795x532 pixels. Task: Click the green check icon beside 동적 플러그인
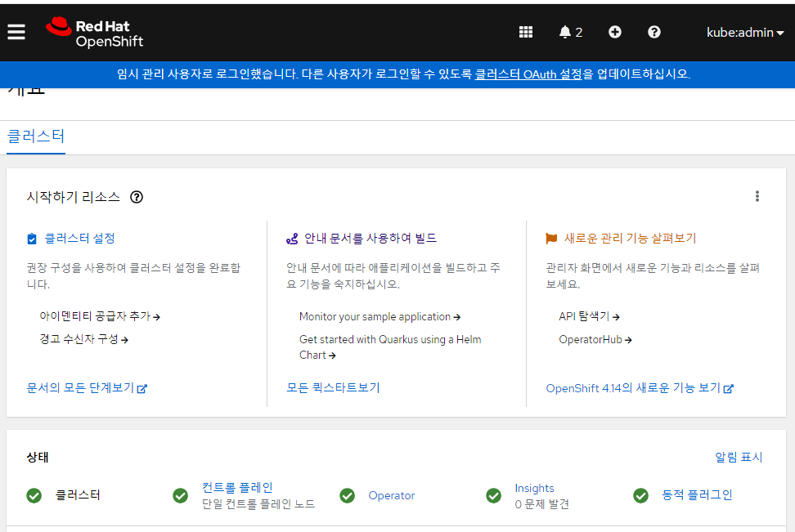[x=641, y=495]
